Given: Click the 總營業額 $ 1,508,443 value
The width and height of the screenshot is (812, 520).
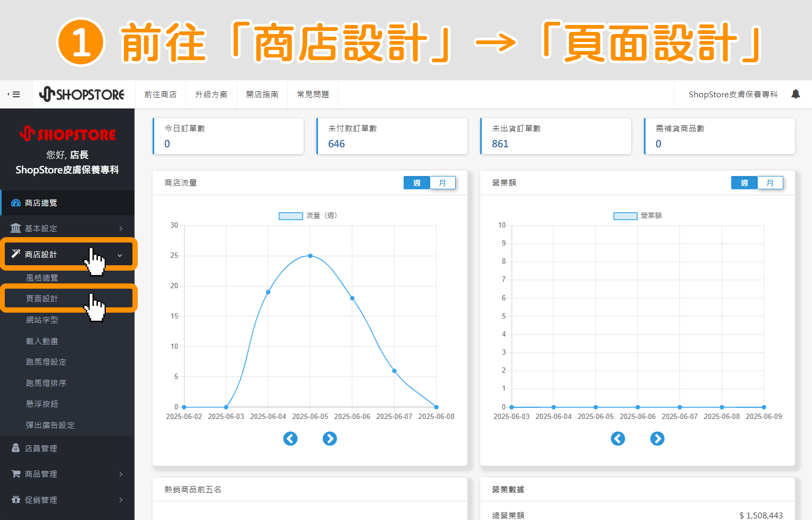Looking at the screenshot, I should tap(761, 515).
